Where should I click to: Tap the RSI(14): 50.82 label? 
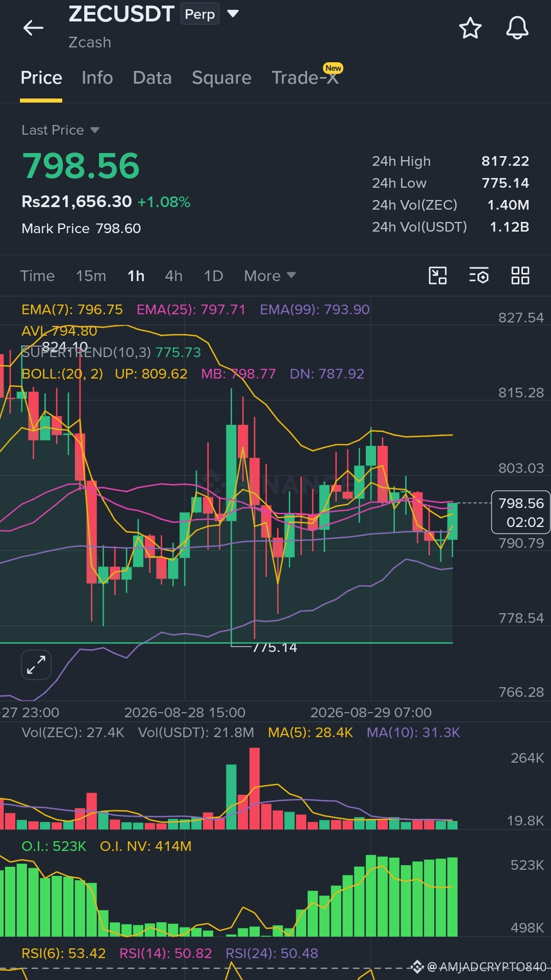(165, 953)
